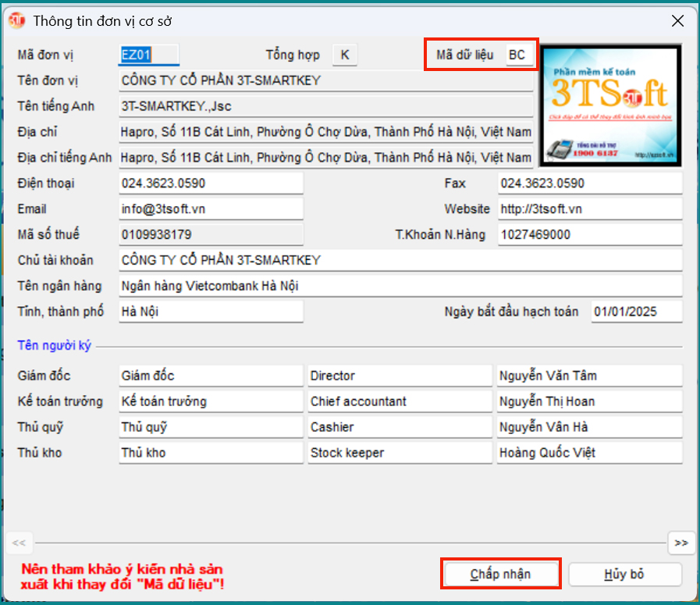Click the 3TSoft app icon in title bar
The height and width of the screenshot is (605, 700).
tap(16, 21)
